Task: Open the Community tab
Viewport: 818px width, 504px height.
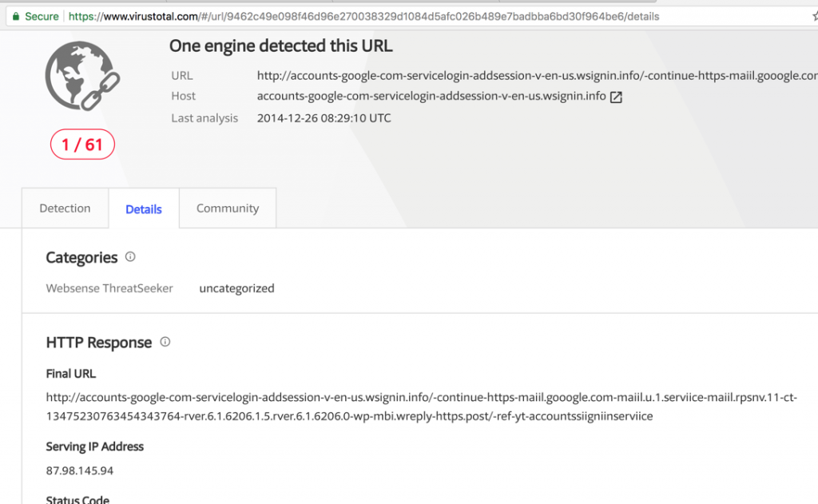Action: point(227,208)
